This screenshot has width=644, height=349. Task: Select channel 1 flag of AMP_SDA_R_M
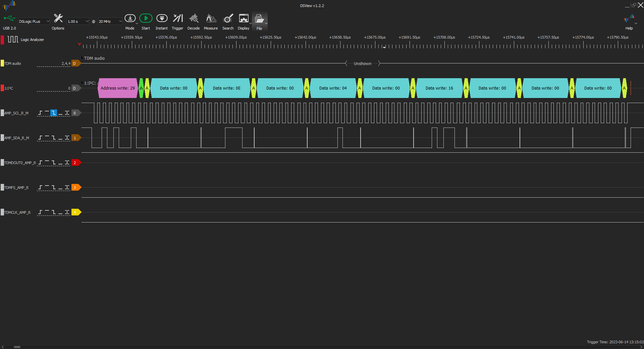(76, 138)
